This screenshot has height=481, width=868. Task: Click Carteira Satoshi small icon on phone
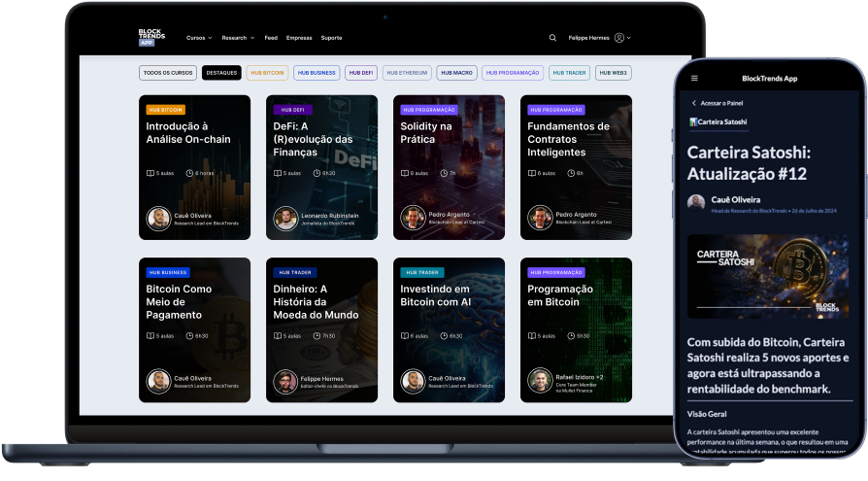click(693, 121)
